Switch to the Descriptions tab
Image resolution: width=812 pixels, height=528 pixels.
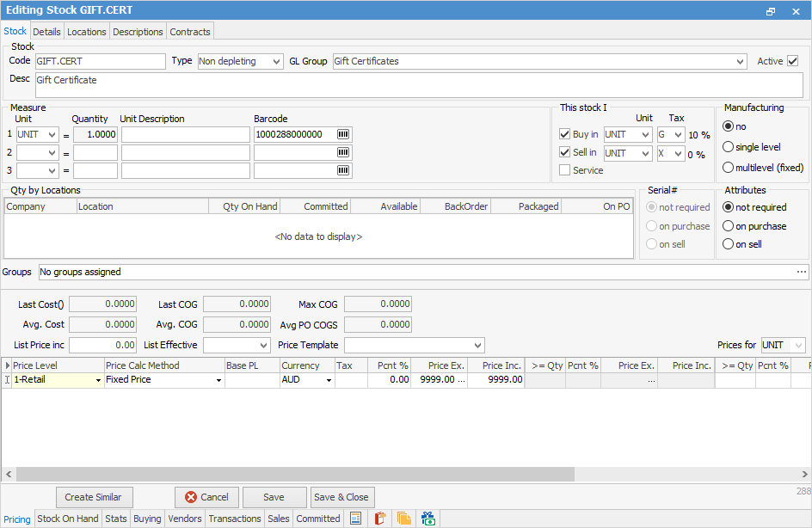(138, 32)
